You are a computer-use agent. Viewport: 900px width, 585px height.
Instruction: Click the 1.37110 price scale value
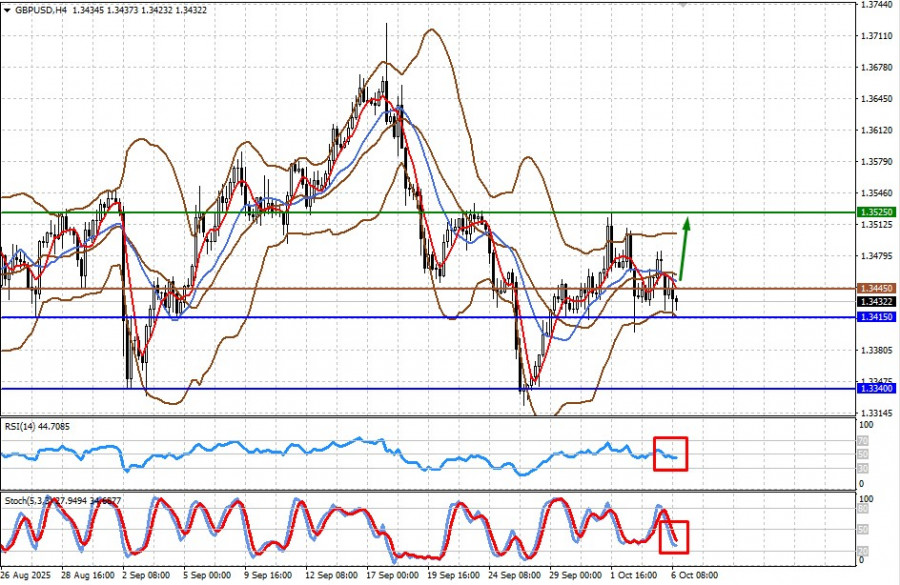[x=876, y=36]
